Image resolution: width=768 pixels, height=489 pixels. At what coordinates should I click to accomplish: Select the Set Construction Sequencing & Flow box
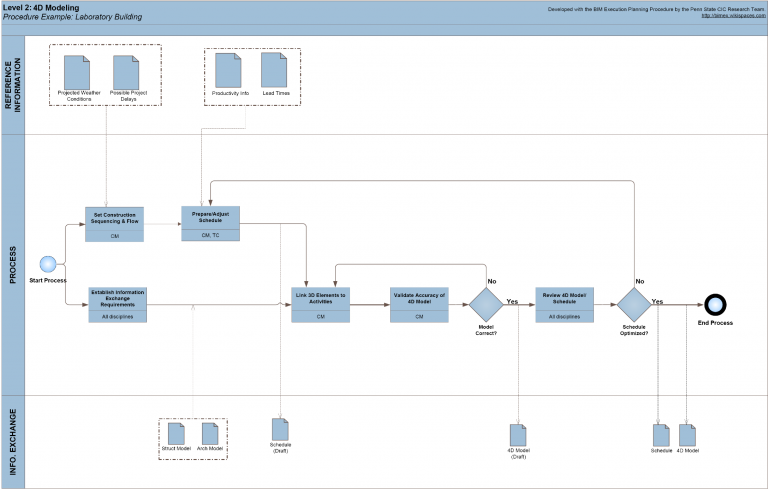click(x=114, y=223)
